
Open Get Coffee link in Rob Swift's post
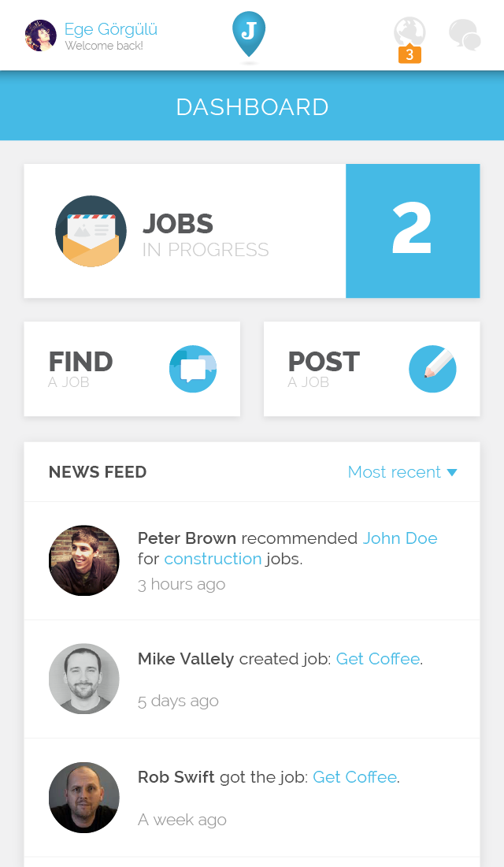[x=355, y=777]
